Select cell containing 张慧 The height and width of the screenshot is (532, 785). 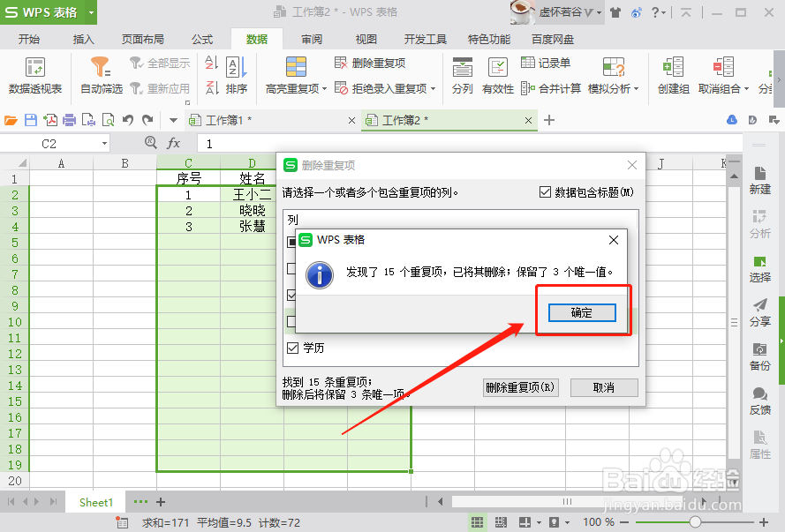coord(252,227)
